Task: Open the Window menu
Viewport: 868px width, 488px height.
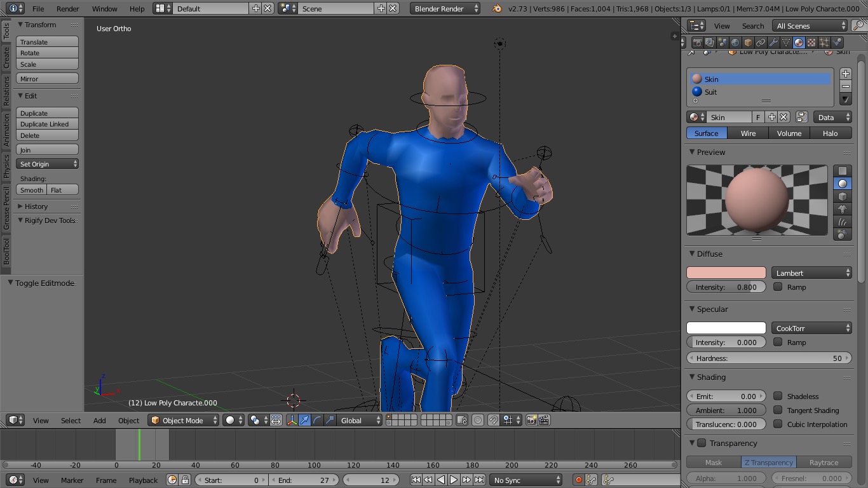Action: pyautogui.click(x=104, y=9)
